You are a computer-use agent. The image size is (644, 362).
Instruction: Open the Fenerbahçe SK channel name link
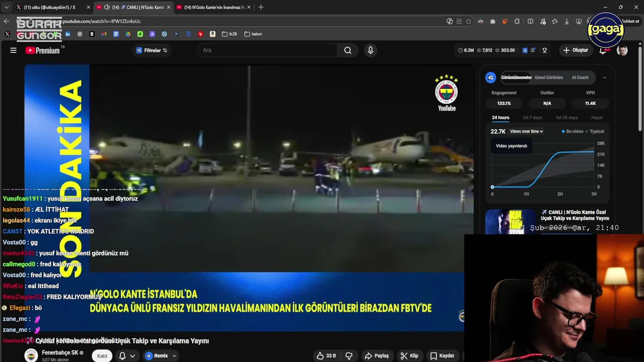click(60, 352)
